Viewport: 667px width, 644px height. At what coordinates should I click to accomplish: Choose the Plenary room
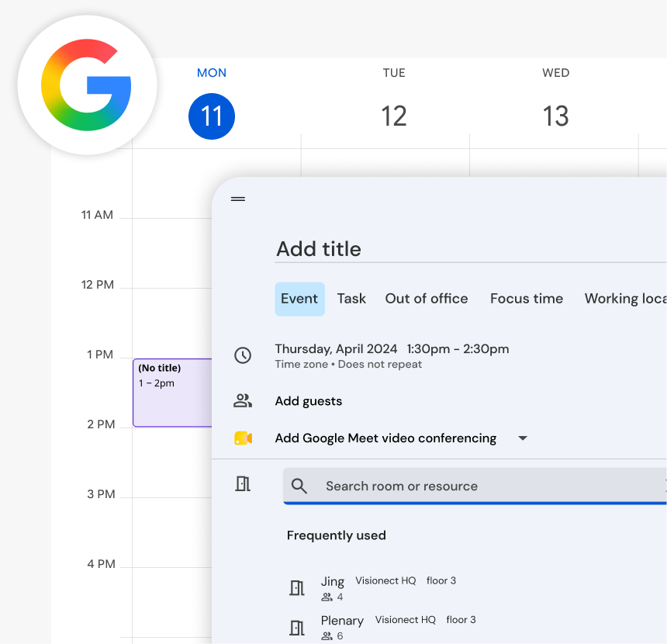[x=398, y=628]
